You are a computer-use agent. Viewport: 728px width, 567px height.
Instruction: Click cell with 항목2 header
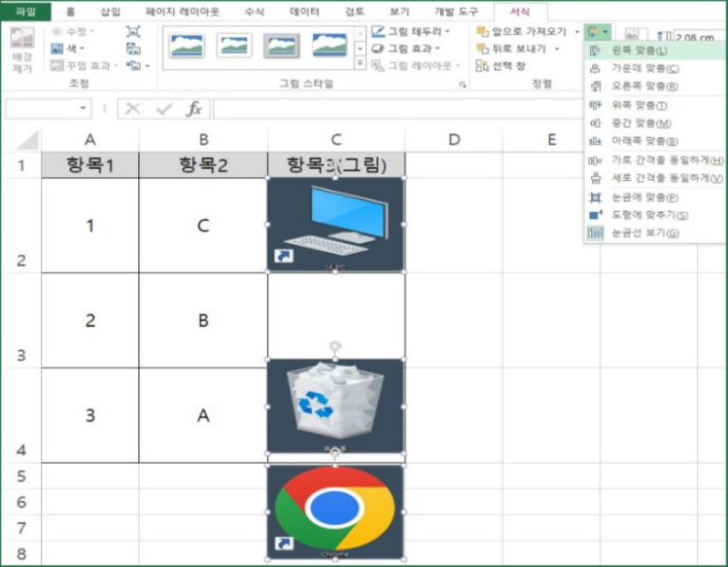click(203, 165)
